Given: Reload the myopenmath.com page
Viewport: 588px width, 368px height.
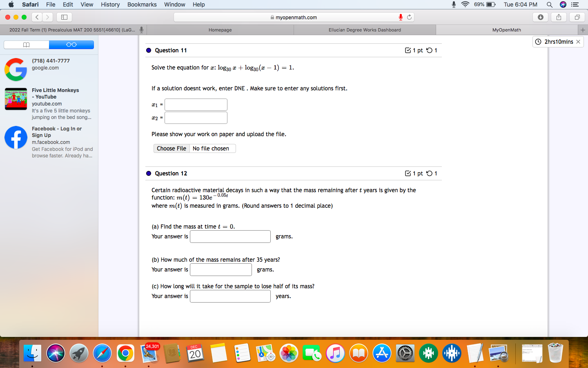Looking at the screenshot, I should coord(410,17).
